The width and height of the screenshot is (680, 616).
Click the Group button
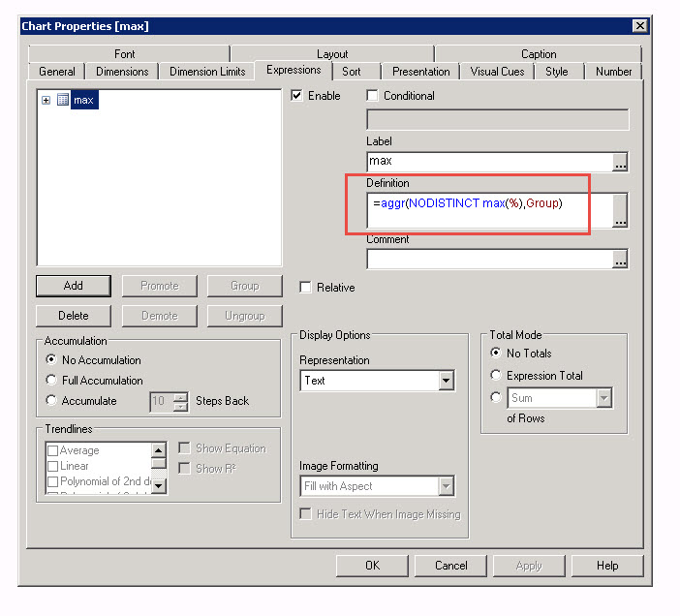pos(245,286)
